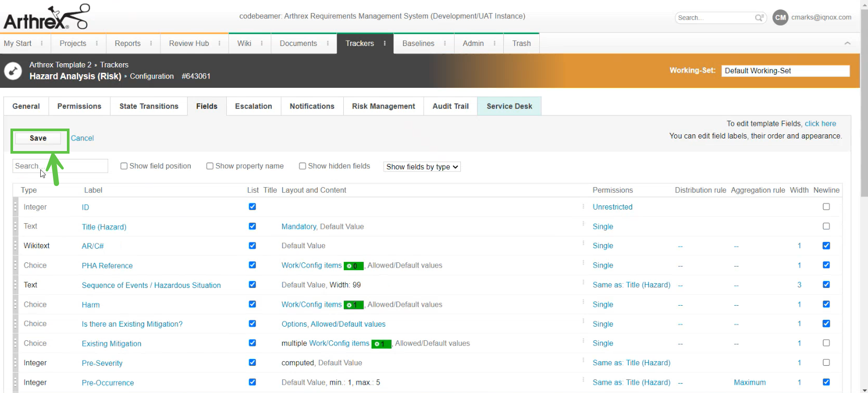The width and height of the screenshot is (868, 393).
Task: Click the tracker icon beside Hazard Analysis breadcrumb
Action: pos(13,71)
